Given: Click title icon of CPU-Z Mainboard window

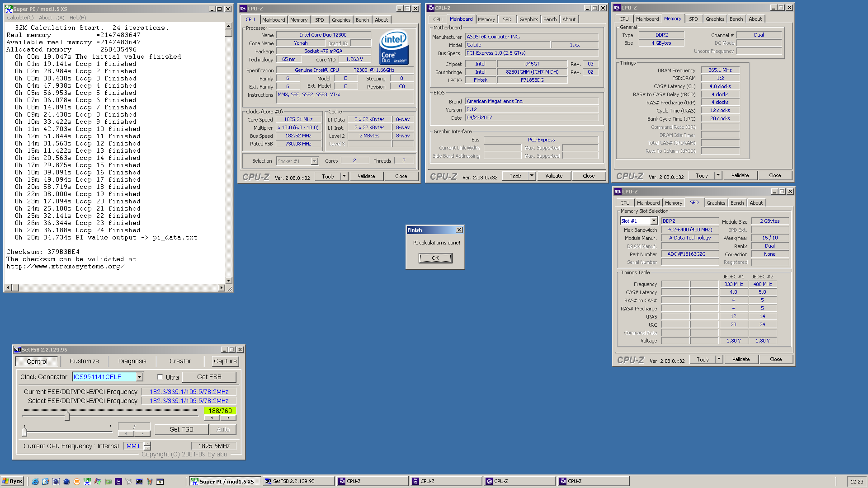Looking at the screenshot, I should 431,8.
